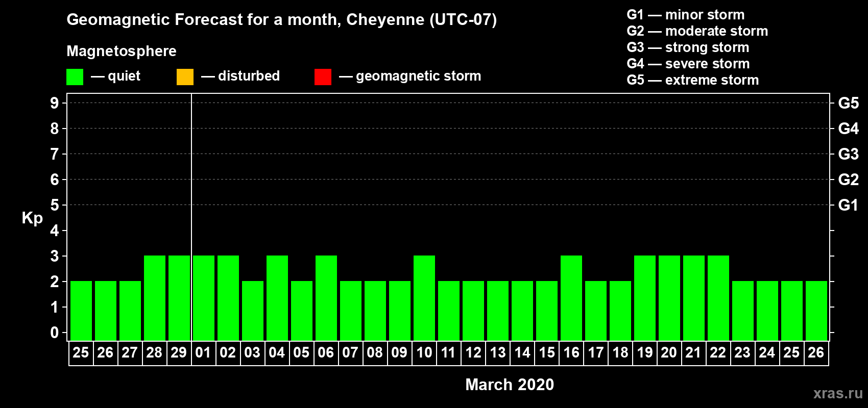Image resolution: width=868 pixels, height=408 pixels.
Task: Click the green quiet legend swatch
Action: point(75,77)
